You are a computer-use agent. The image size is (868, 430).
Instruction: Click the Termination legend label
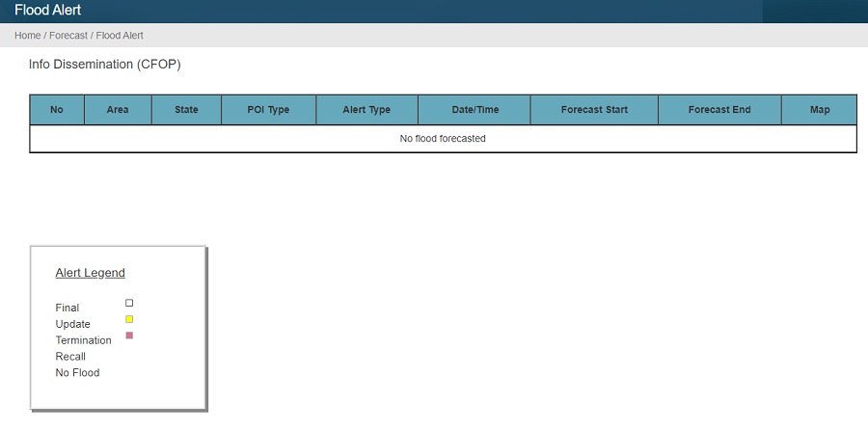[83, 340]
